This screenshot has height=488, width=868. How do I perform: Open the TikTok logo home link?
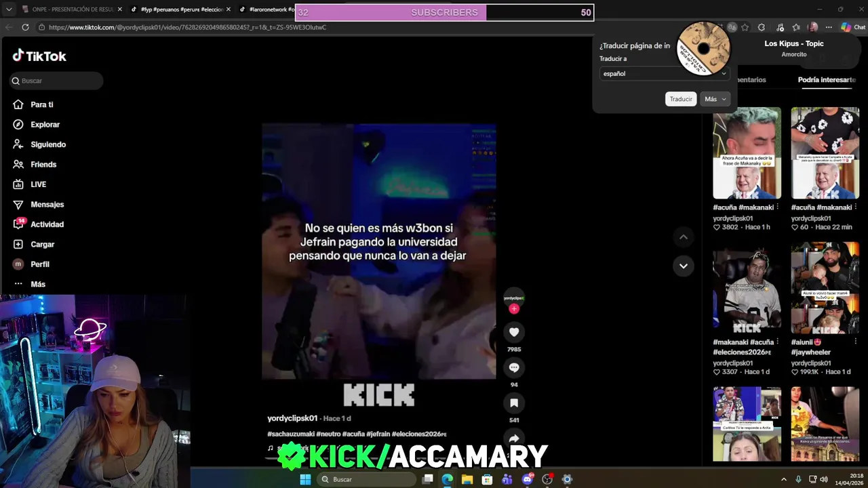tap(39, 56)
